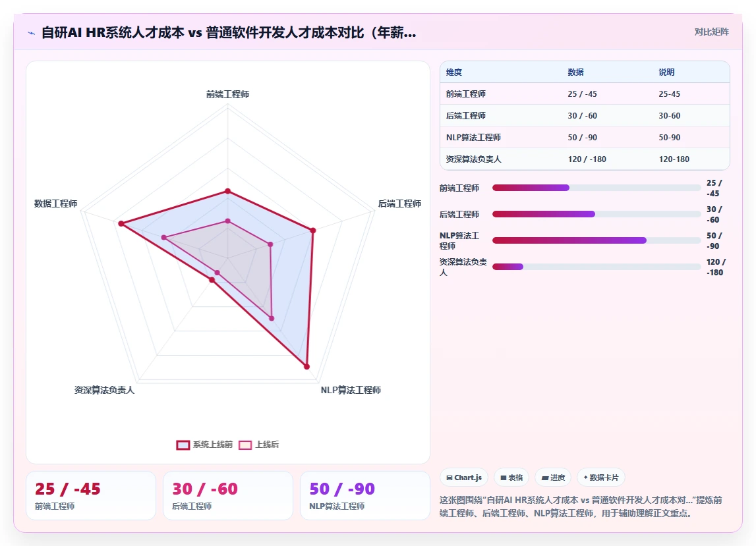Click the outer data point on NLP算法工程师 axis

[306, 367]
